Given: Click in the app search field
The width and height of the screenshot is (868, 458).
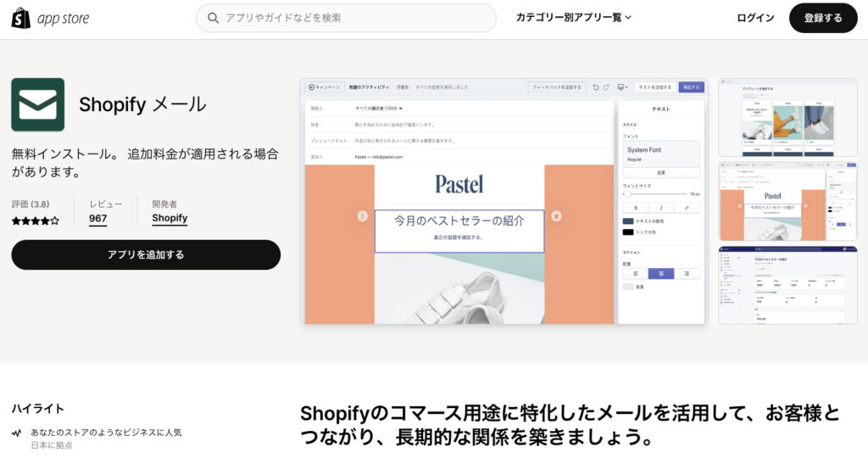Looking at the screenshot, I should pyautogui.click(x=346, y=19).
